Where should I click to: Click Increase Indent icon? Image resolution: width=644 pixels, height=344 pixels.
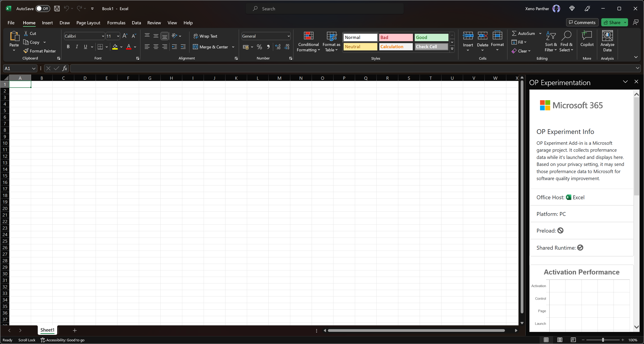[183, 47]
